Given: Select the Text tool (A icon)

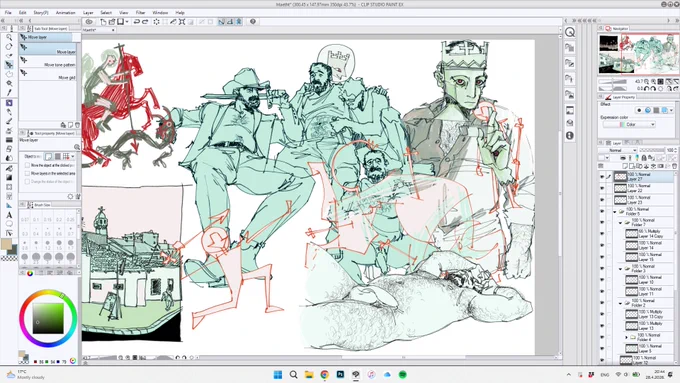Looking at the screenshot, I should point(9,215).
